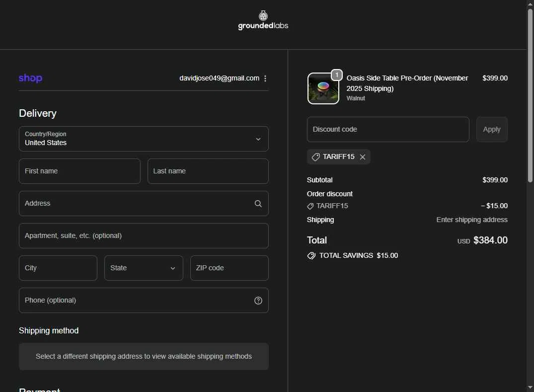Viewport: 534px width, 392px height.
Task: Open account options three-dot menu
Action: coord(265,78)
